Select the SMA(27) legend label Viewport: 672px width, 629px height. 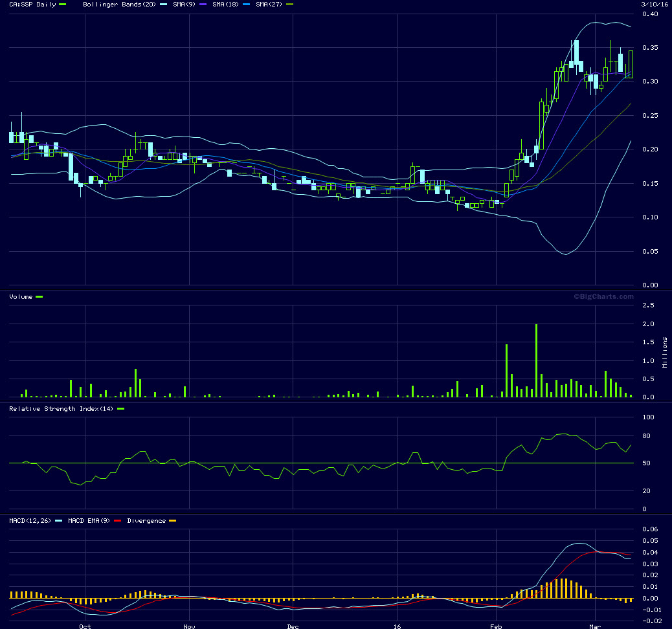269,5
